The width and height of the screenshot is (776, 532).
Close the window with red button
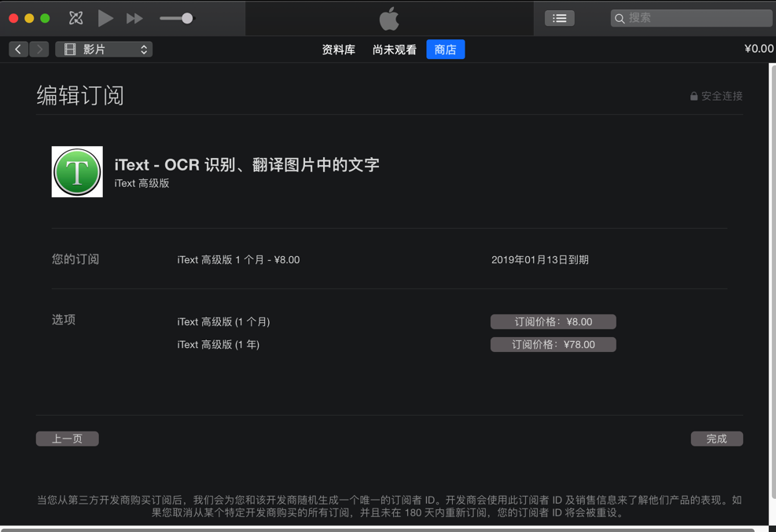(x=14, y=18)
